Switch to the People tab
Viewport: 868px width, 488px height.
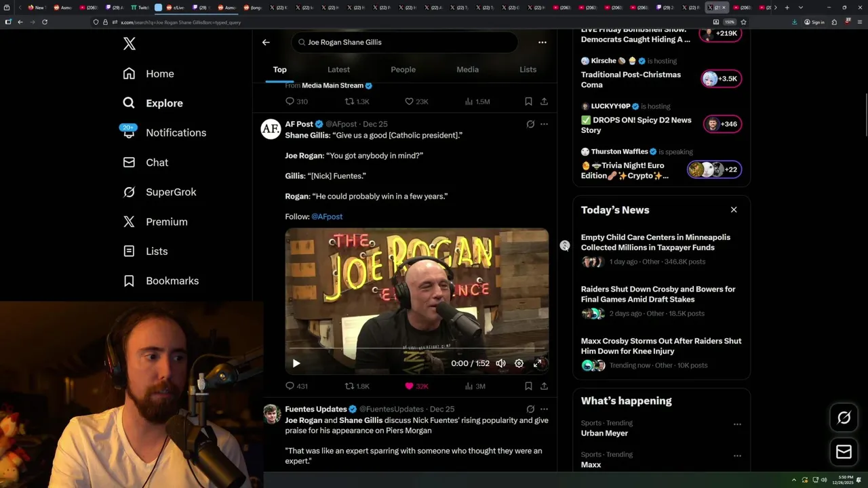pyautogui.click(x=403, y=70)
